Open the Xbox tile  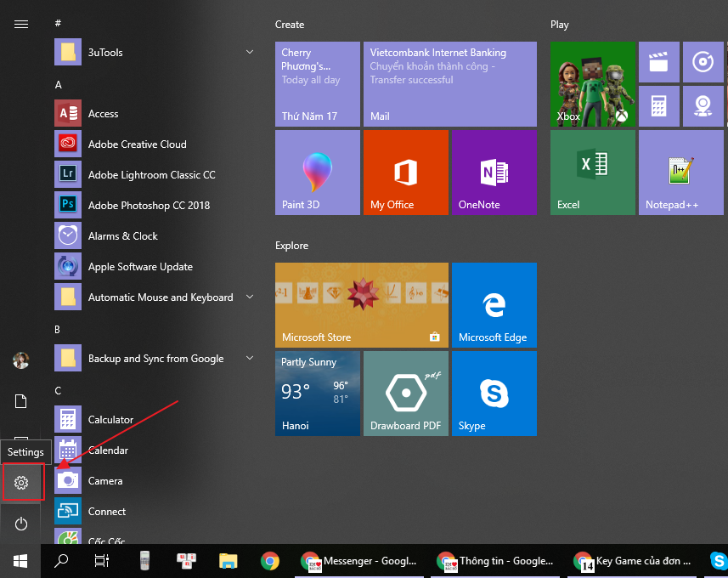click(x=592, y=84)
